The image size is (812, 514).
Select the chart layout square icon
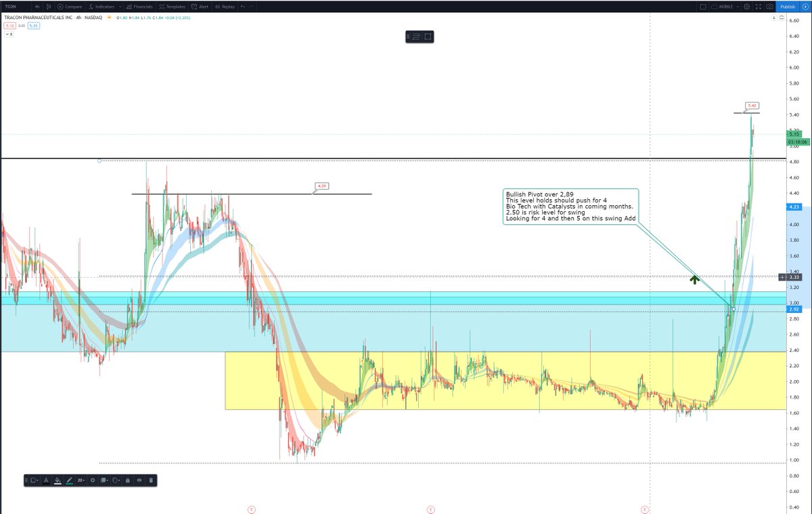pyautogui.click(x=704, y=6)
